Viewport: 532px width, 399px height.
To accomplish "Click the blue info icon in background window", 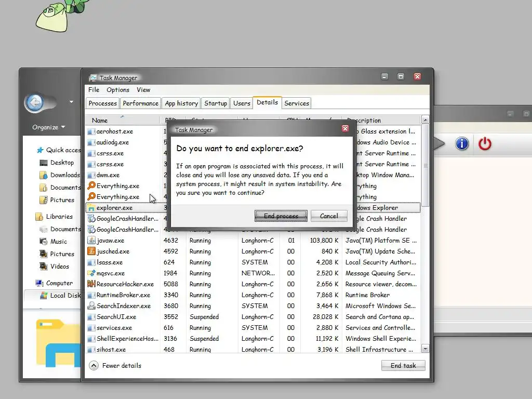I will [x=462, y=143].
